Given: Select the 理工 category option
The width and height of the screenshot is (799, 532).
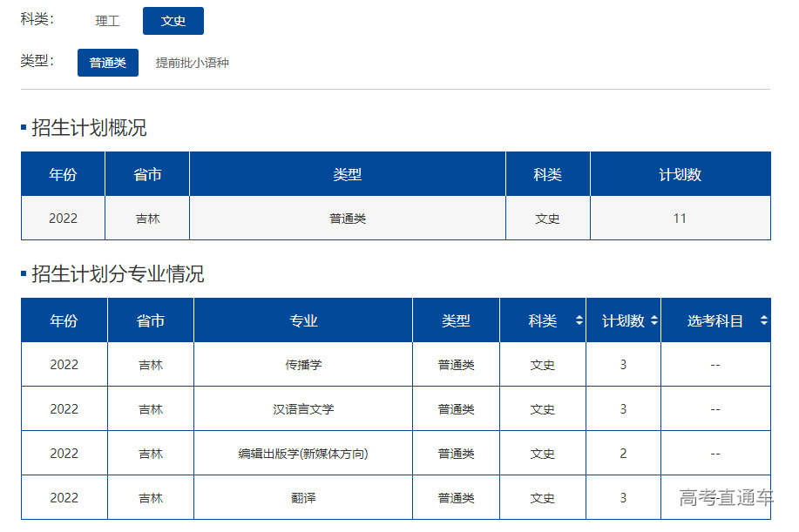Looking at the screenshot, I should pos(107,21).
